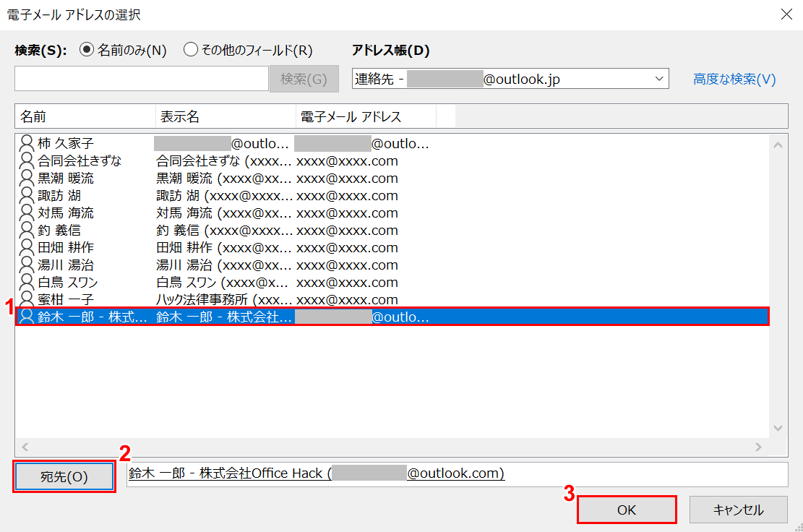Click the 表示名 column header
803x532 pixels.
[x=226, y=116]
